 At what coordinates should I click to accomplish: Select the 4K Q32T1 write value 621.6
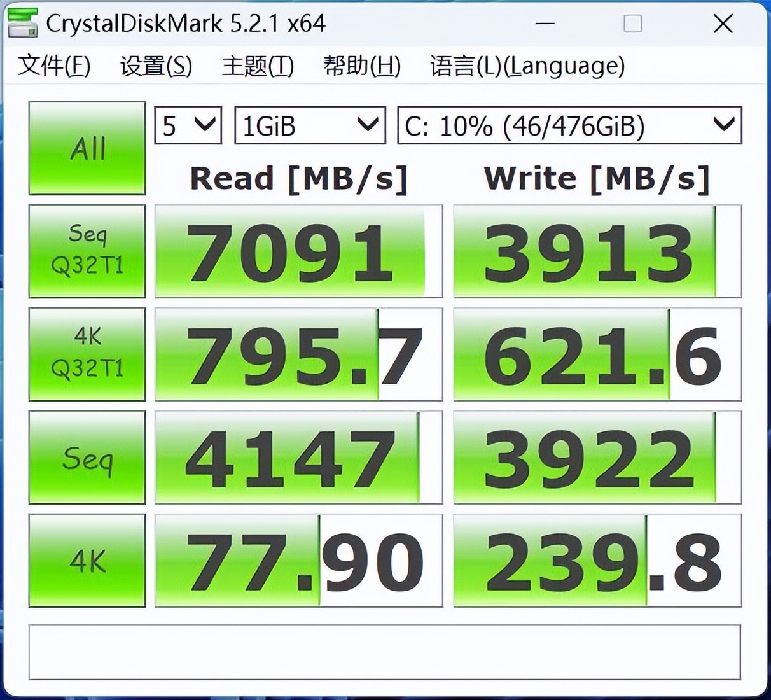point(597,354)
